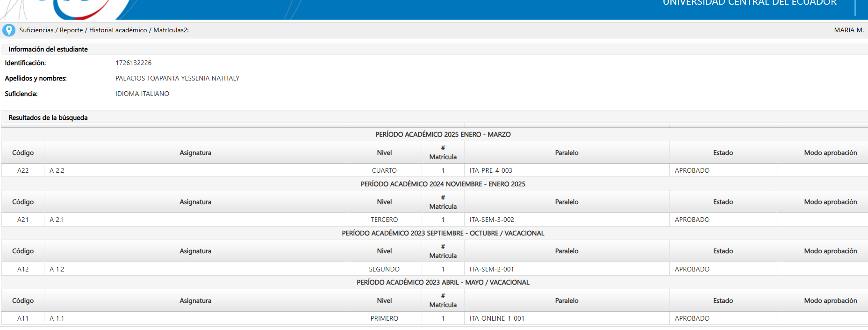The height and width of the screenshot is (330, 868).
Task: Select the A 2.2 subject cell
Action: click(x=195, y=170)
